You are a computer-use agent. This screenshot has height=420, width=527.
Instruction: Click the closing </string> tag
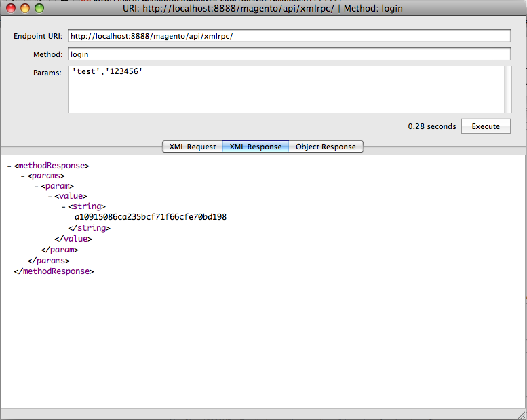89,228
